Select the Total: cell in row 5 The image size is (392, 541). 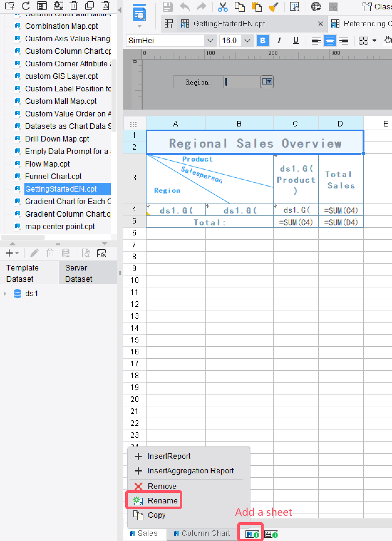click(209, 222)
